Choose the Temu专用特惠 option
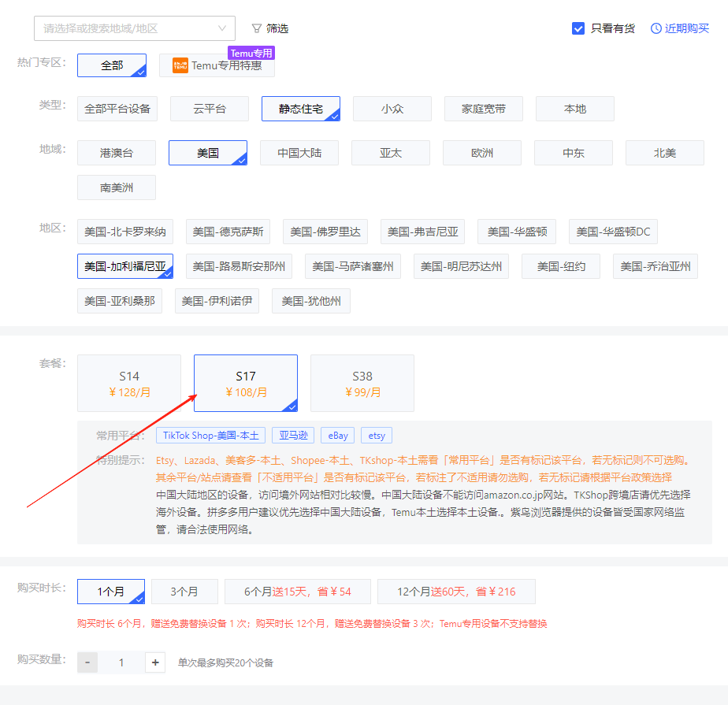Image resolution: width=728 pixels, height=705 pixels. (x=217, y=65)
